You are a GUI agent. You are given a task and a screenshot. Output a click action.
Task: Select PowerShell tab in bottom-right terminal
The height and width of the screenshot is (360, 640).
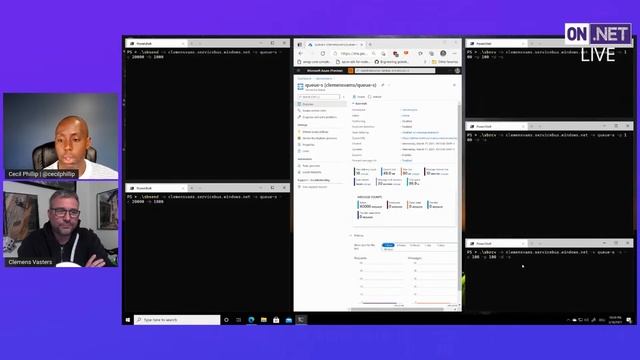pos(497,244)
